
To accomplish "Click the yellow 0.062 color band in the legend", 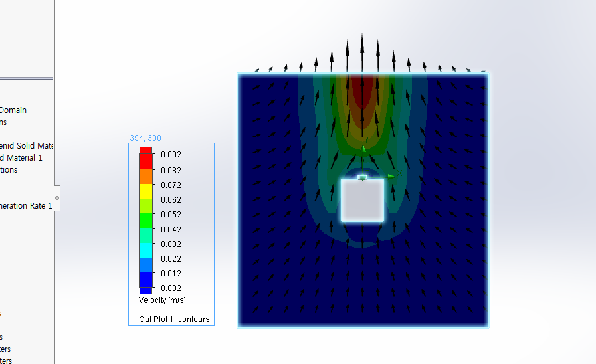I will [146, 191].
